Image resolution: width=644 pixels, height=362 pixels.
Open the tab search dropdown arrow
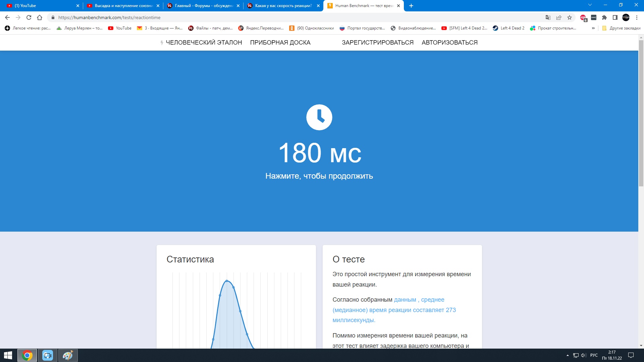[590, 5]
